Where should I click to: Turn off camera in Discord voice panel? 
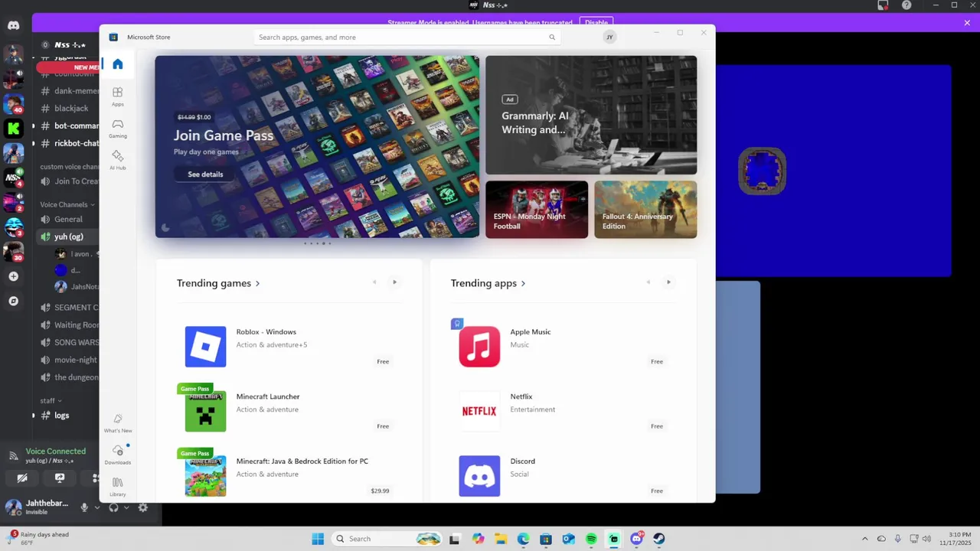tap(22, 478)
